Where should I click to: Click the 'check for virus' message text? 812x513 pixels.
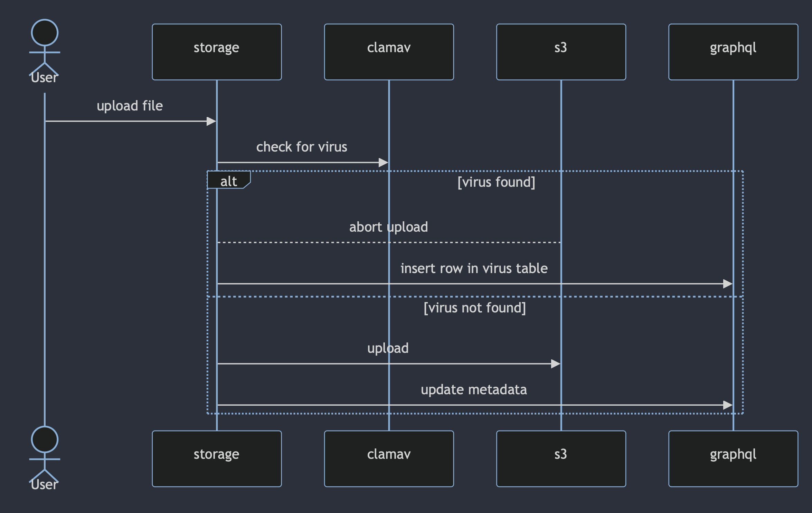point(301,147)
